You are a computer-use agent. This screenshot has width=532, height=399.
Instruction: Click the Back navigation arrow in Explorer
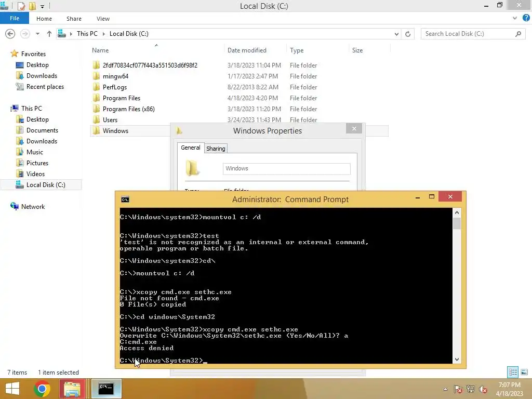coord(10,34)
